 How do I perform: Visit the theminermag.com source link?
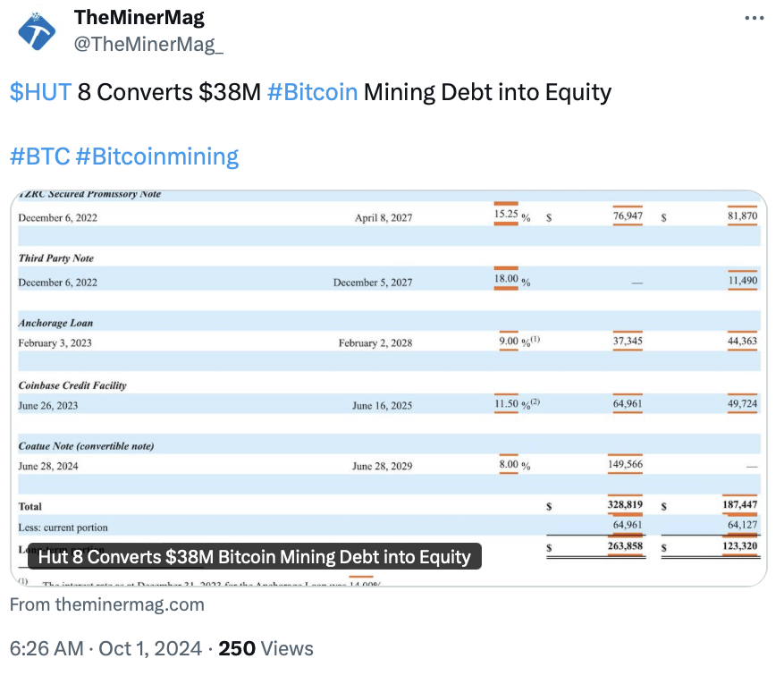point(107,604)
